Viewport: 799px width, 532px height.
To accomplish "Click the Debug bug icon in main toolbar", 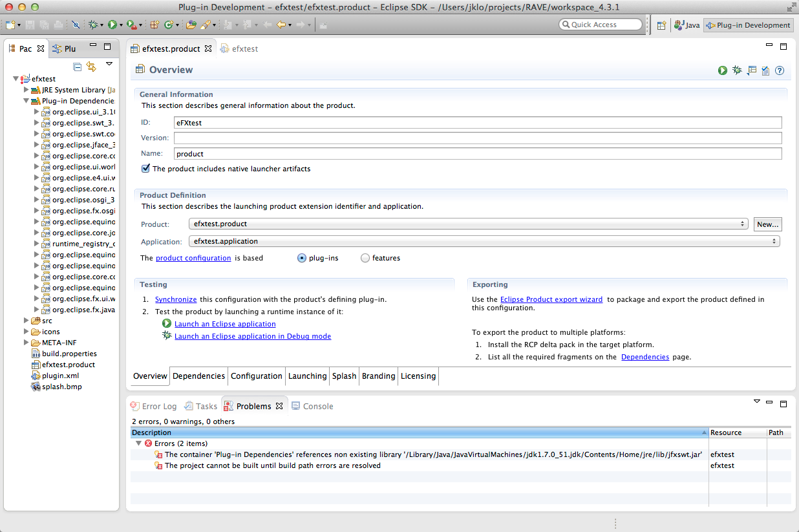I will tap(93, 25).
